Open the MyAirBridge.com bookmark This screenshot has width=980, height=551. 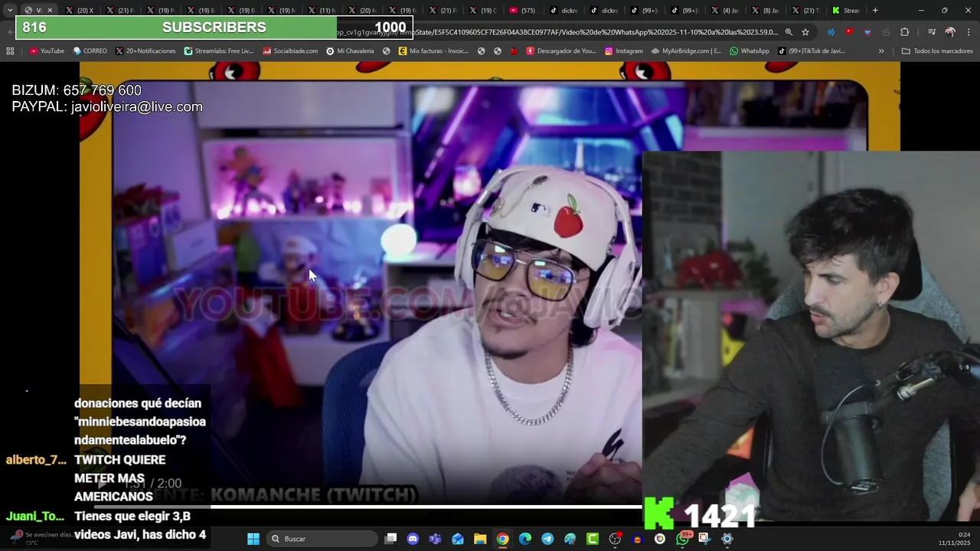click(x=687, y=51)
